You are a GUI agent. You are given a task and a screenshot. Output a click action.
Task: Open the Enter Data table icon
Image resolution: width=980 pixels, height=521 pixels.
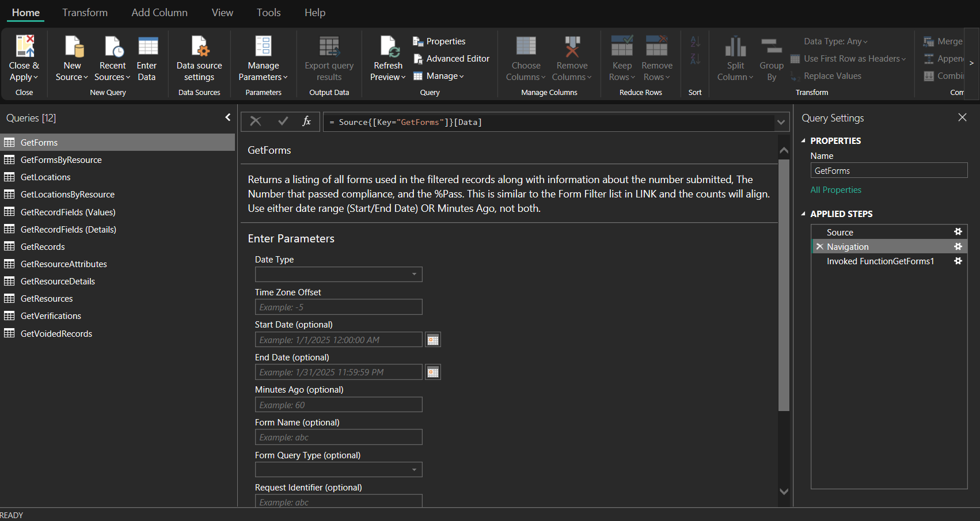147,46
